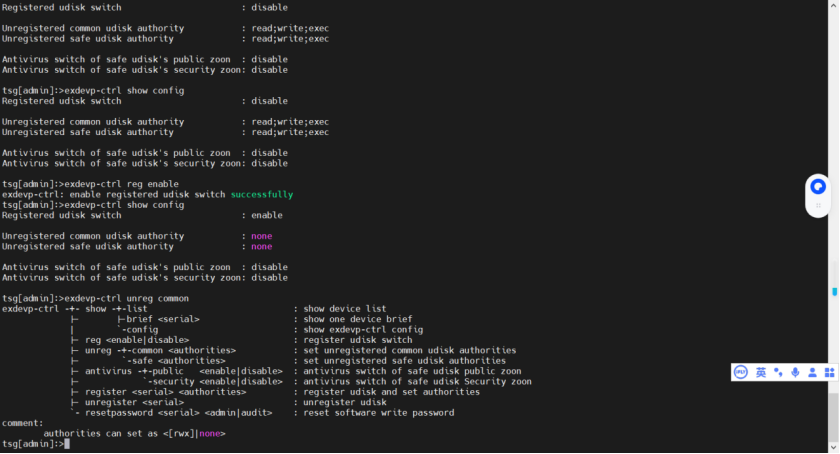The image size is (840, 454).
Task: Click the scrollbar down arrow
Action: click(x=834, y=447)
